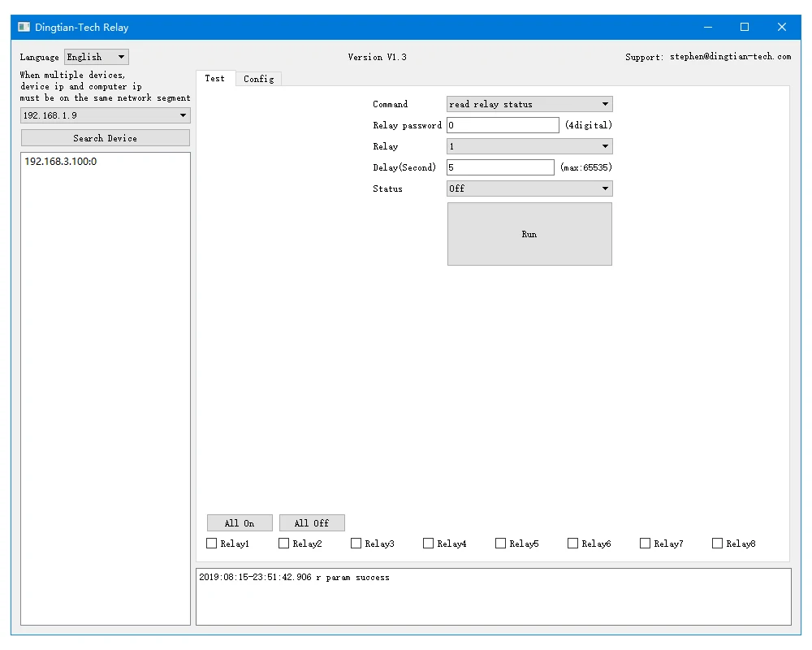Switch to the Config tab
The width and height of the screenshot is (812, 650).
point(258,79)
